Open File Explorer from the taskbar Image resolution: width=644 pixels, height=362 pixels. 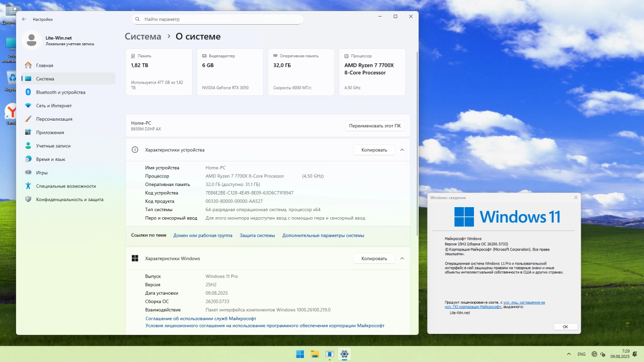[x=314, y=354]
